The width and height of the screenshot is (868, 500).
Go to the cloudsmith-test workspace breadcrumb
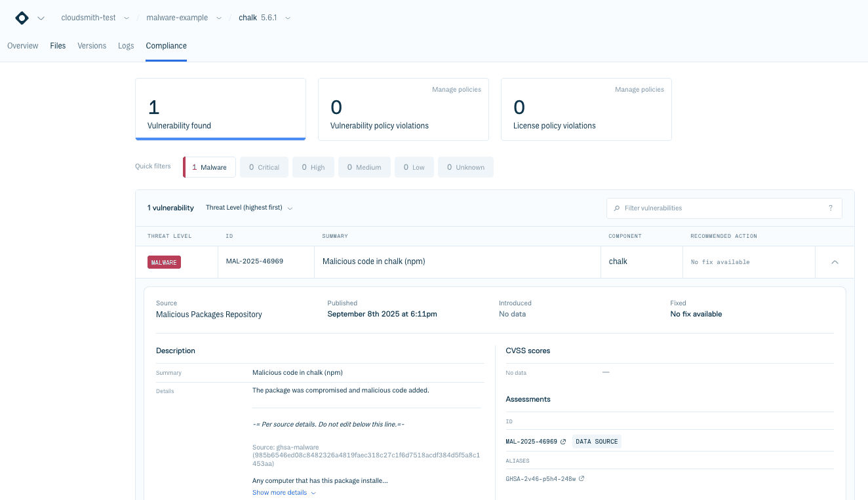point(89,18)
